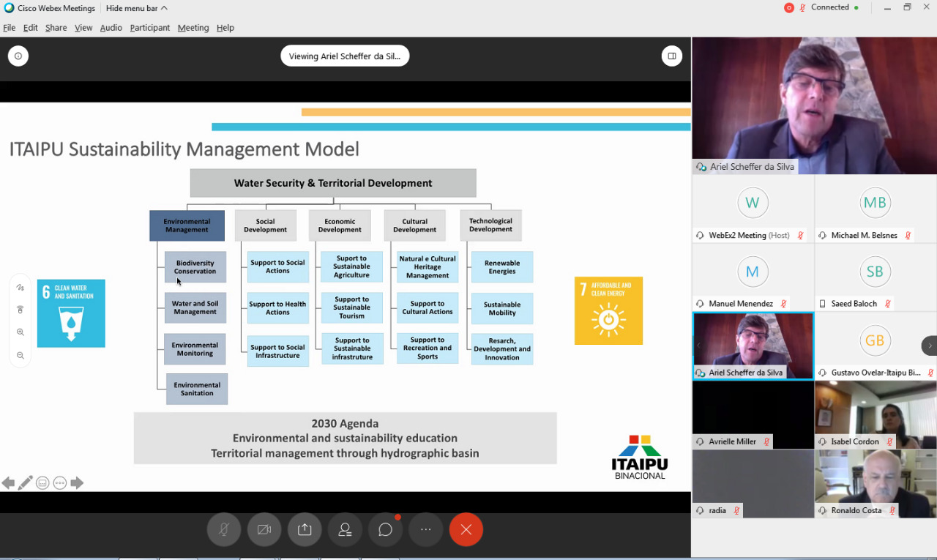Screen dimensions: 937x560
Task: Select Avrielle Miller video tile
Action: tap(753, 414)
